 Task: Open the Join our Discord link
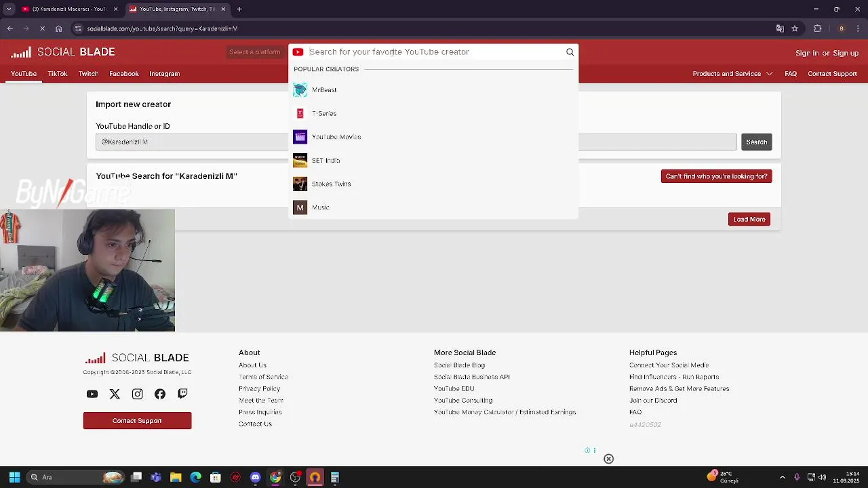tap(652, 401)
